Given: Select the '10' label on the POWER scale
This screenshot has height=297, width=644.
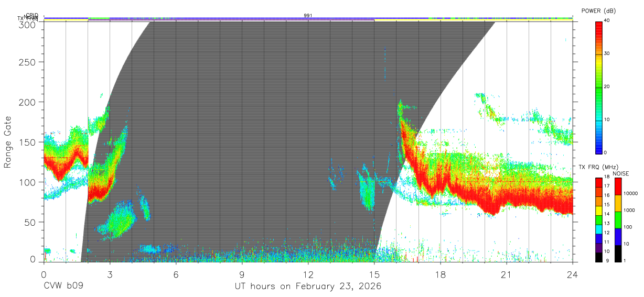Looking at the screenshot, I should click(607, 120).
